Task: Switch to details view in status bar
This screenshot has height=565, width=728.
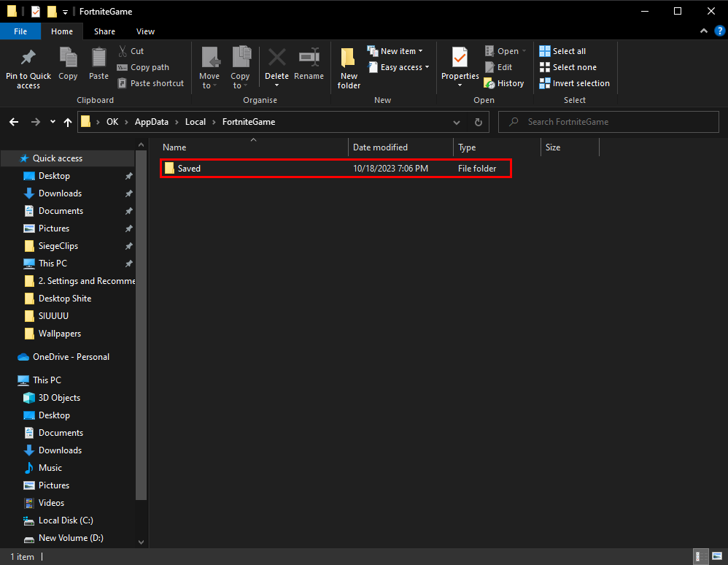Action: (x=700, y=556)
